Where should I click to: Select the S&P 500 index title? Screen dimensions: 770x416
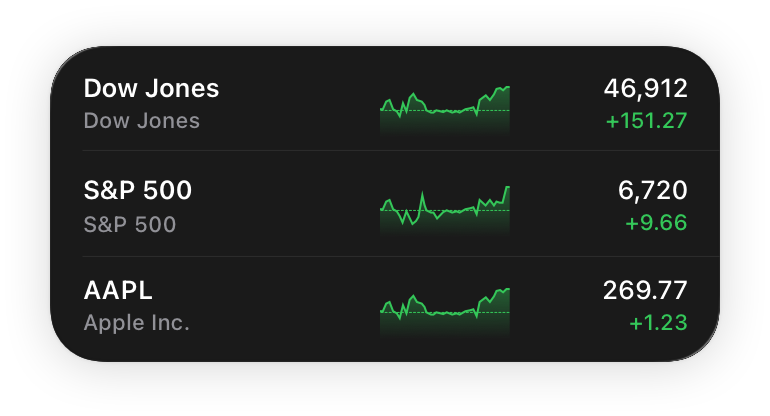(x=138, y=190)
